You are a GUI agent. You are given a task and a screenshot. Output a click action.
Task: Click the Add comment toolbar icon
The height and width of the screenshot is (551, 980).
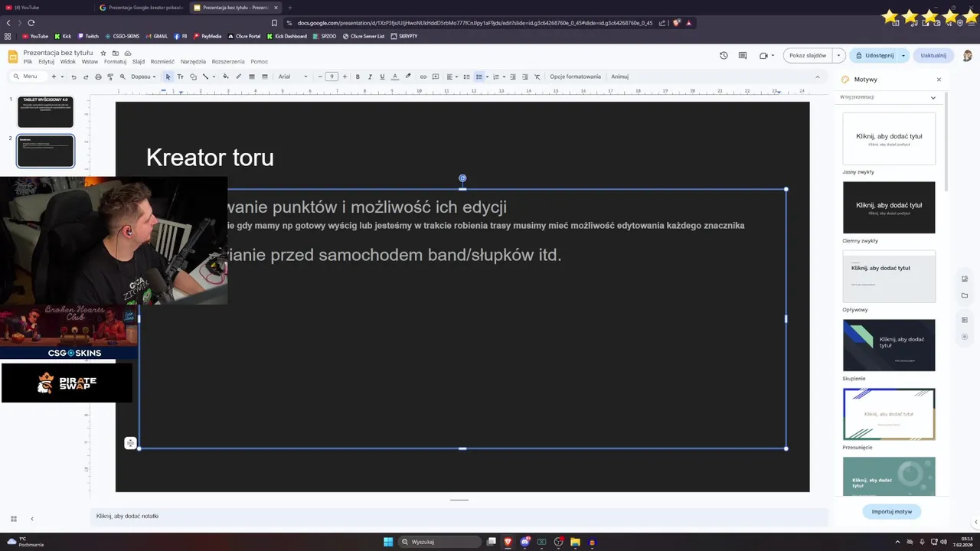pos(436,77)
